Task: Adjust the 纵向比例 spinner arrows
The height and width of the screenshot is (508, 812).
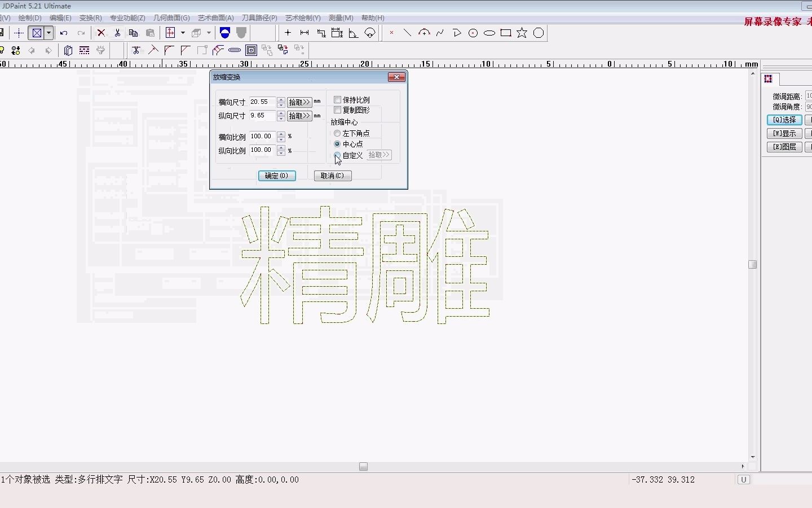Action: coord(281,150)
